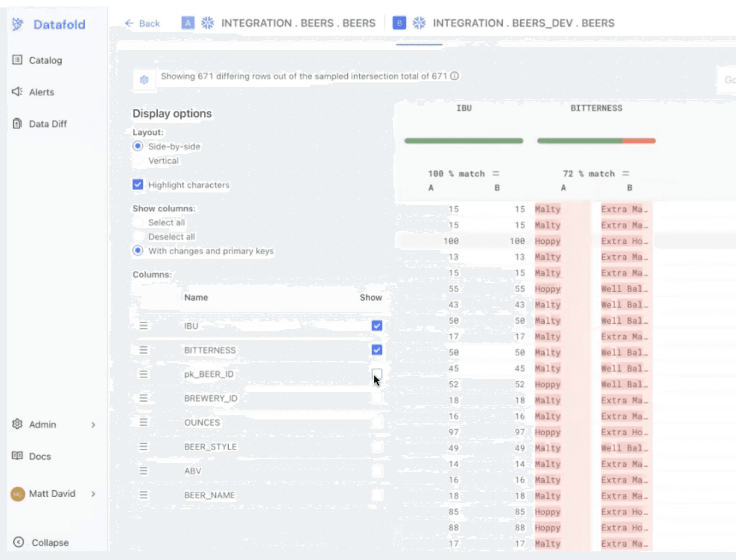Uncheck the Highlight characters checkbox
736x560 pixels.
pyautogui.click(x=138, y=184)
